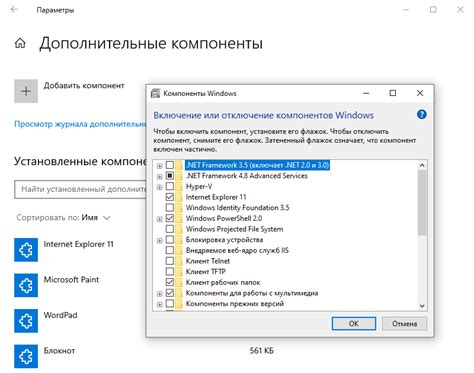The height and width of the screenshot is (373, 474).
Task: Click the scrollbar up arrow in component list
Action: click(x=422, y=165)
